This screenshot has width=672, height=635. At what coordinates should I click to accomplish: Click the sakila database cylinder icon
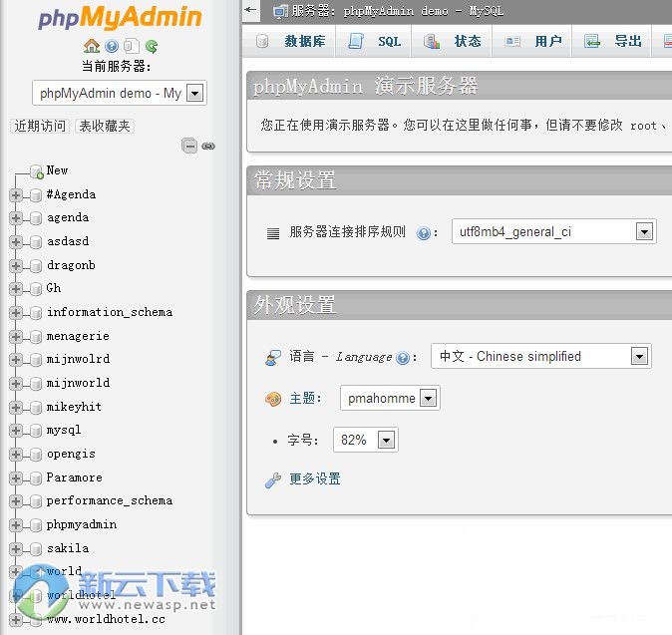37,548
